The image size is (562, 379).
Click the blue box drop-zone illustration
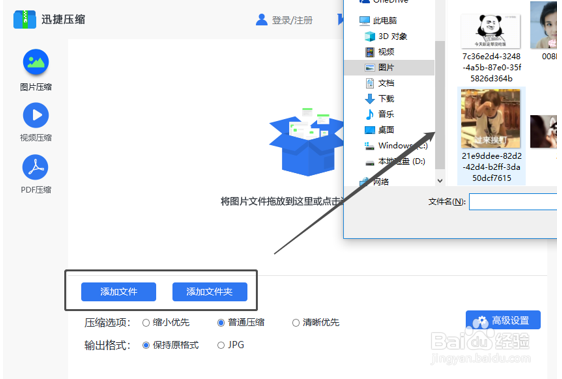point(306,142)
